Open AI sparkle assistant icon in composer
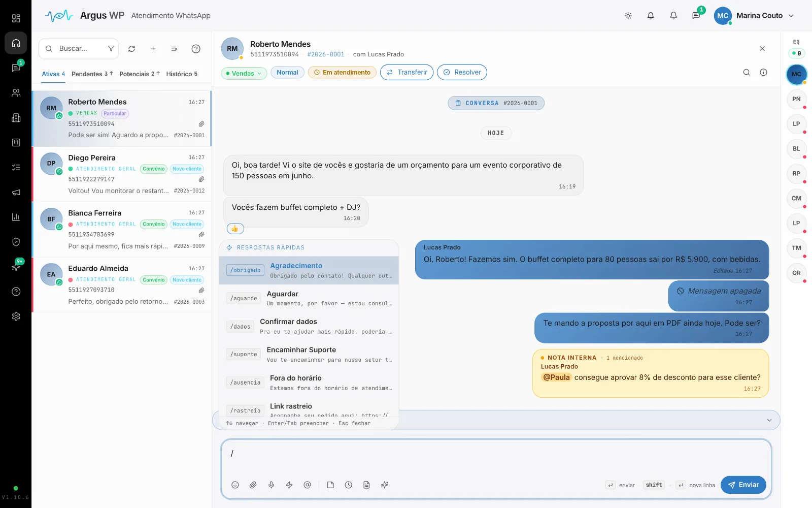The height and width of the screenshot is (508, 812). tap(385, 485)
